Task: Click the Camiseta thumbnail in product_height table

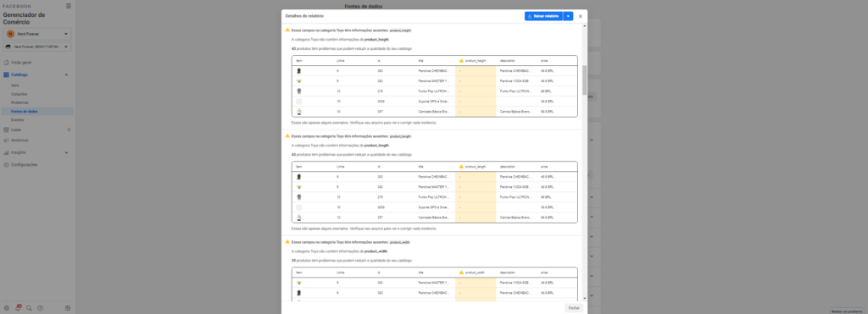Action: 299,112
